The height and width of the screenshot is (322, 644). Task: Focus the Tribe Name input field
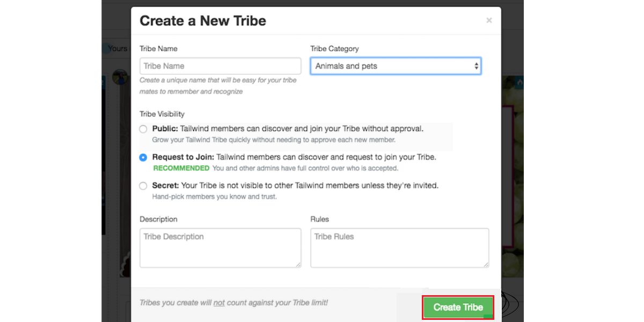pyautogui.click(x=220, y=66)
